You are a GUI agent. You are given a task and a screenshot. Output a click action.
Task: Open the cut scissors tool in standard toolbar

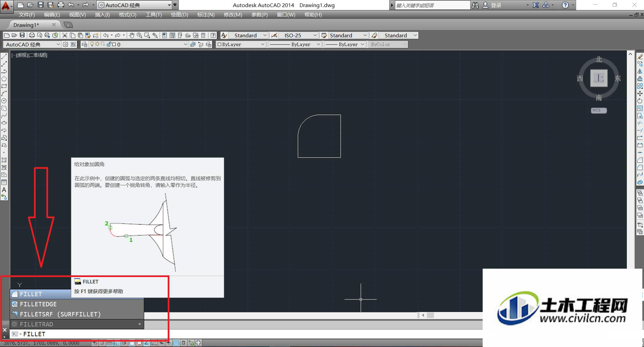tap(65, 35)
